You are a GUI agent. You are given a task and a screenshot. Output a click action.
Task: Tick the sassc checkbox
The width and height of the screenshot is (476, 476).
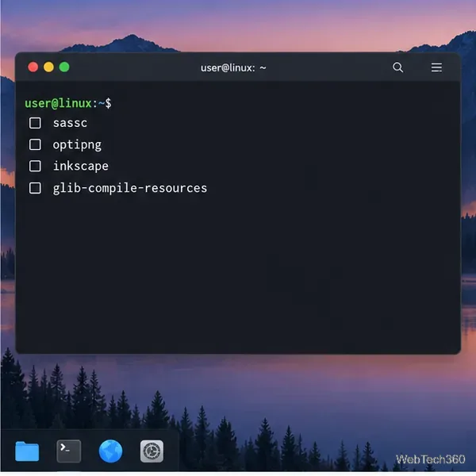coord(35,123)
